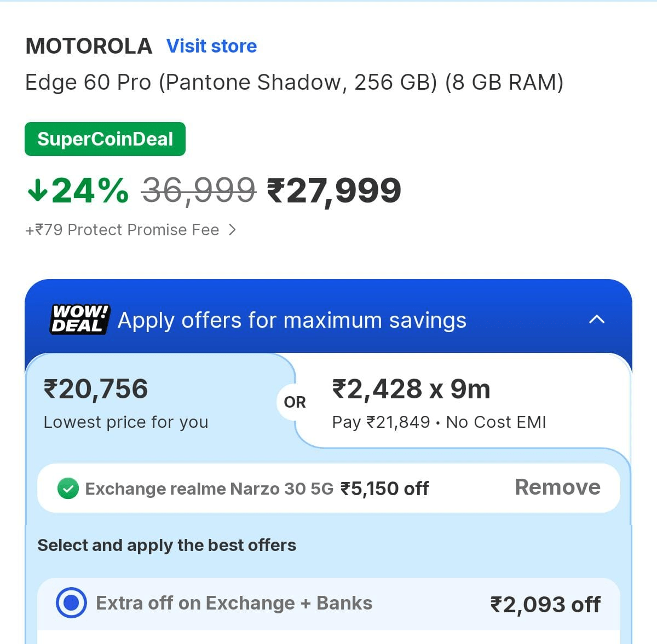Image resolution: width=657 pixels, height=644 pixels.
Task: Tap the SuperCoinDeal green badge
Action: 105,139
